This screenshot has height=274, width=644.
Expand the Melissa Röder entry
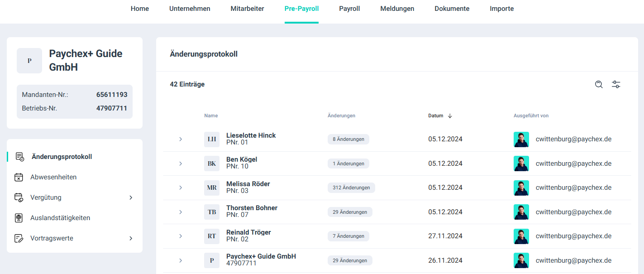point(181,187)
